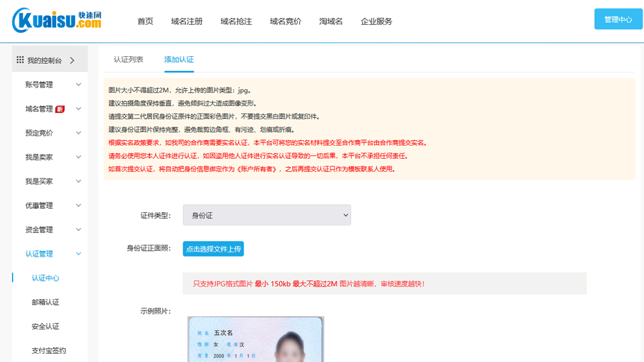Open the 证件类型 dropdown showing 身份证
This screenshot has height=362, width=644.
click(266, 215)
